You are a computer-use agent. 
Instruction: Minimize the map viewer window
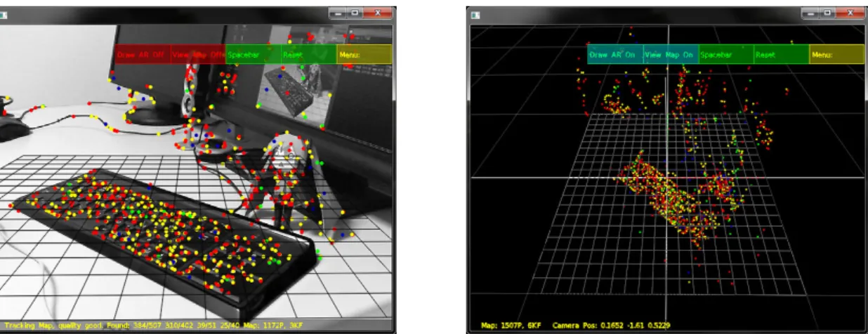(x=812, y=13)
